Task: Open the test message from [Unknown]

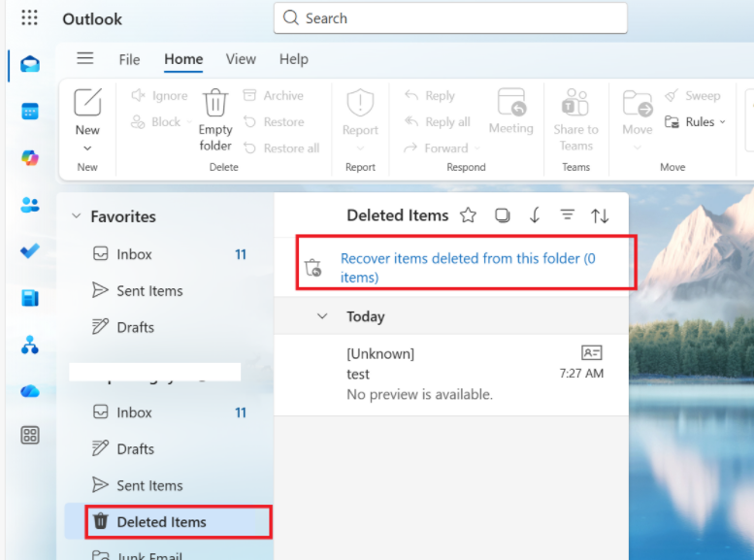Action: (x=451, y=375)
